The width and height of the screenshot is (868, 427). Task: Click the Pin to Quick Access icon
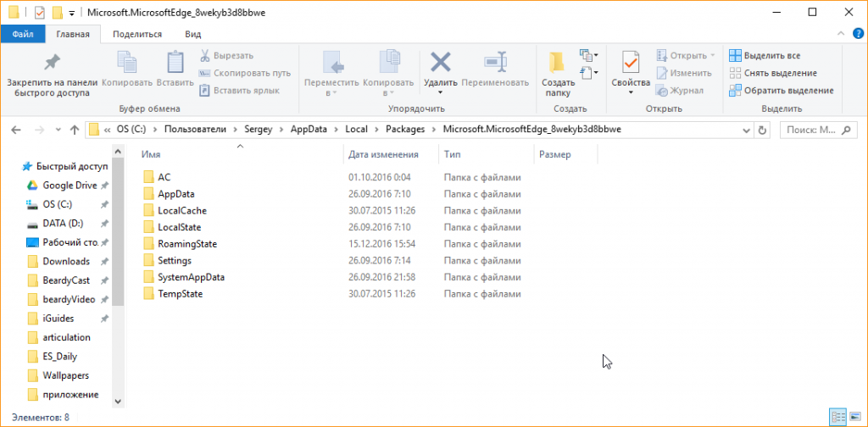[52, 63]
